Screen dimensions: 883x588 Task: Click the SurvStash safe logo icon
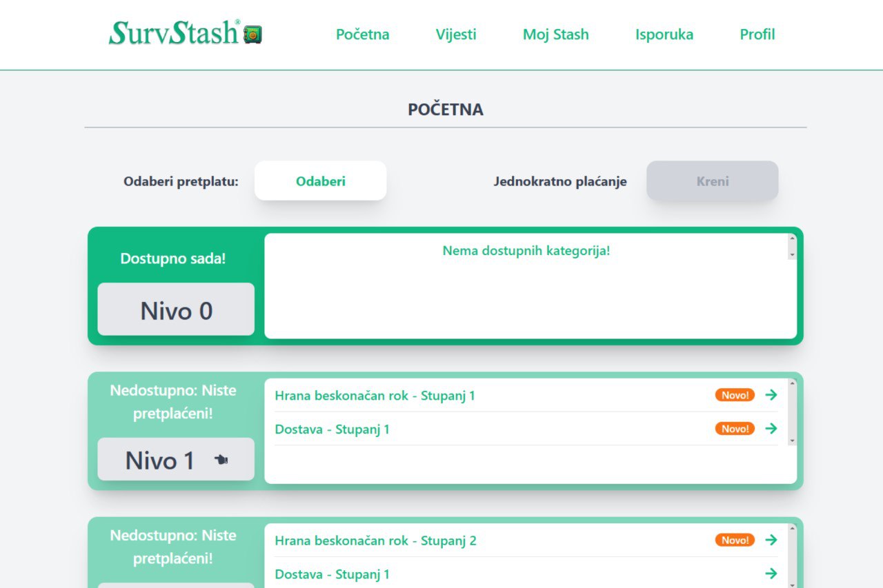(252, 34)
